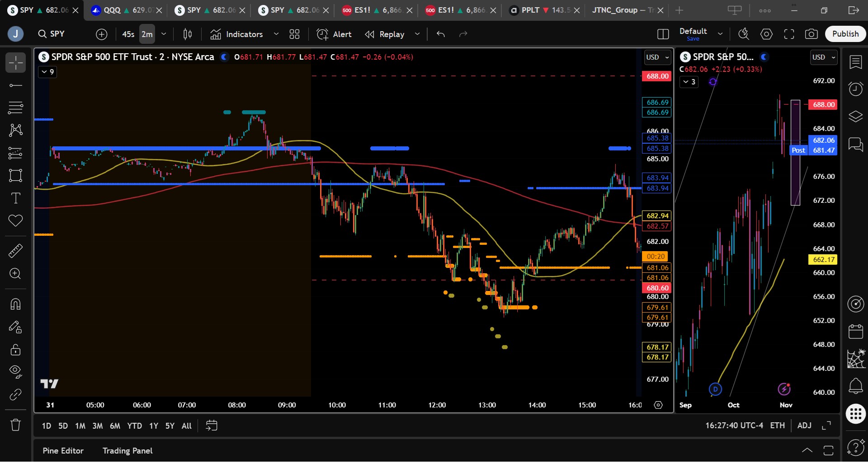
Task: Collapse the 9 indicators legend
Action: click(x=47, y=72)
